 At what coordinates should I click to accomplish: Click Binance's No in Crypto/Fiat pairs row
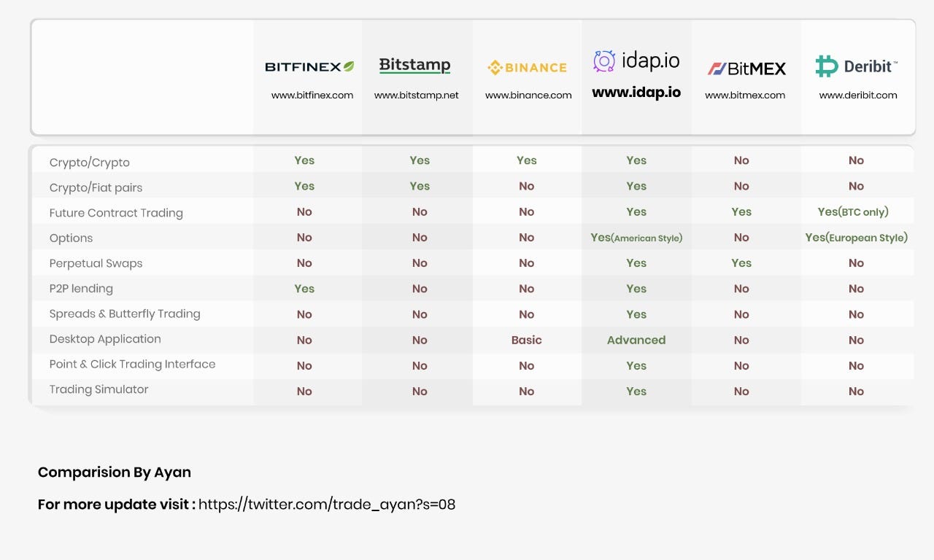[527, 186]
